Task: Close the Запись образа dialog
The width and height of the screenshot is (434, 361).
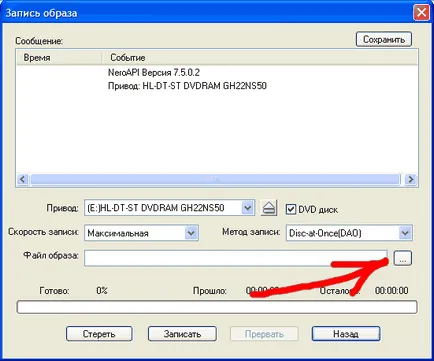Action: (421, 13)
